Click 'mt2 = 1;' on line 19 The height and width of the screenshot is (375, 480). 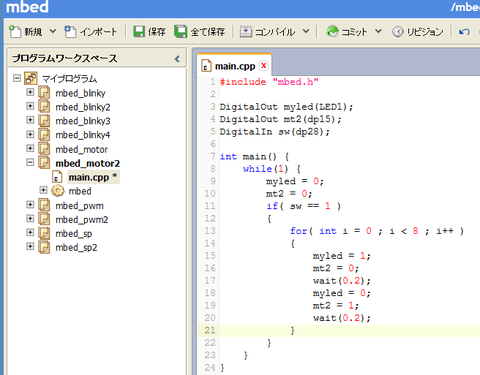click(x=335, y=305)
